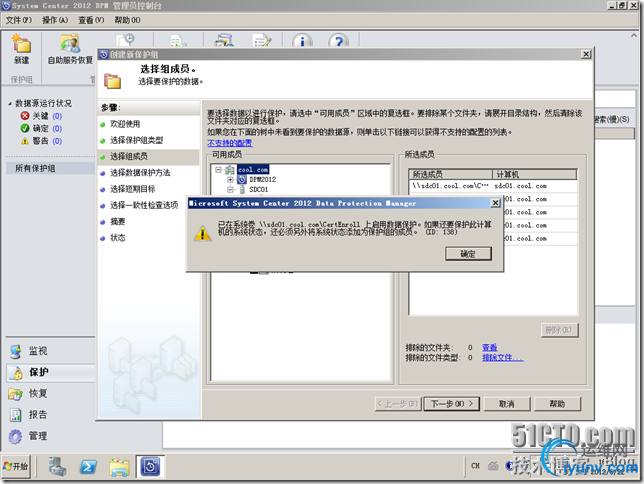
Task: Expand the DPM2012 tree node
Action: click(x=230, y=180)
